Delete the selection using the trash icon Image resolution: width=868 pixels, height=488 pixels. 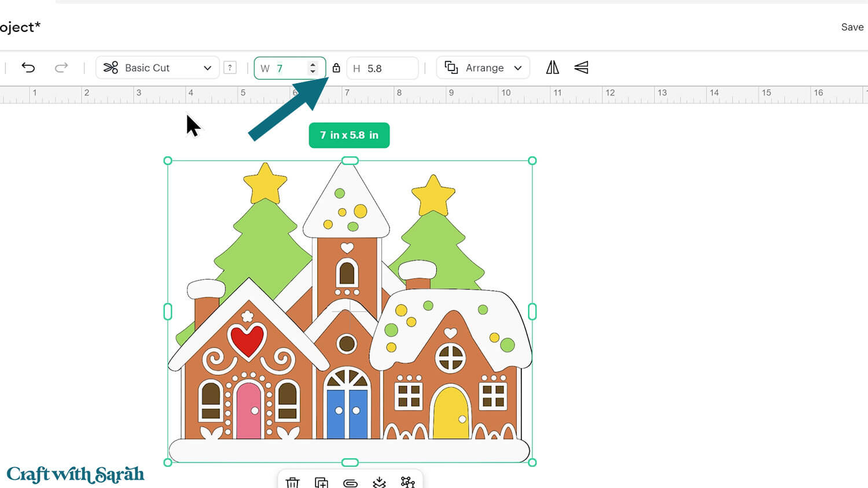point(293,482)
